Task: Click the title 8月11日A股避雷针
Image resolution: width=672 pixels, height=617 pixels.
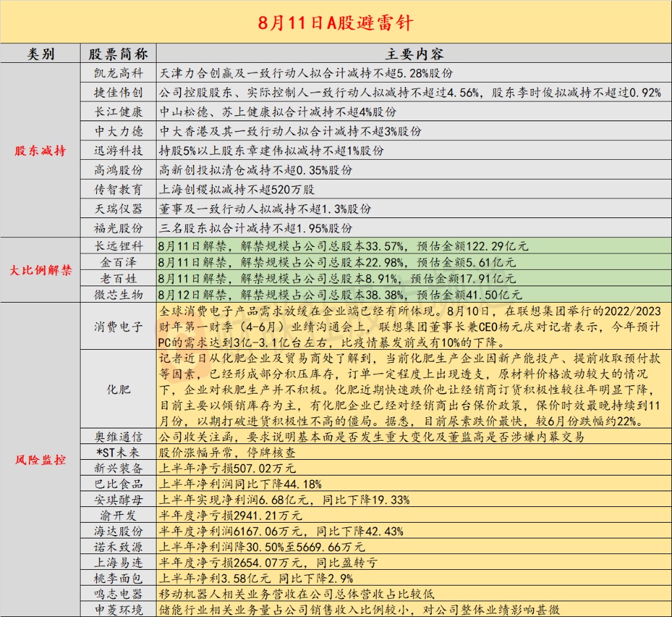Action: 335,22
